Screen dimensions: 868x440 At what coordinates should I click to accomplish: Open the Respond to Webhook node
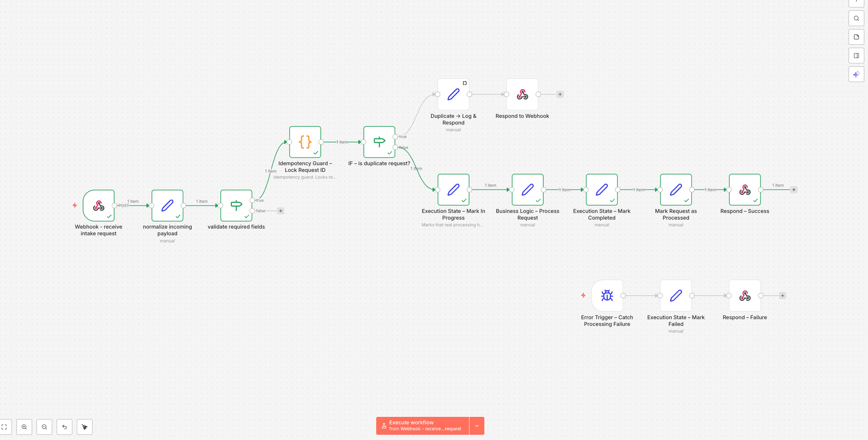coord(522,94)
